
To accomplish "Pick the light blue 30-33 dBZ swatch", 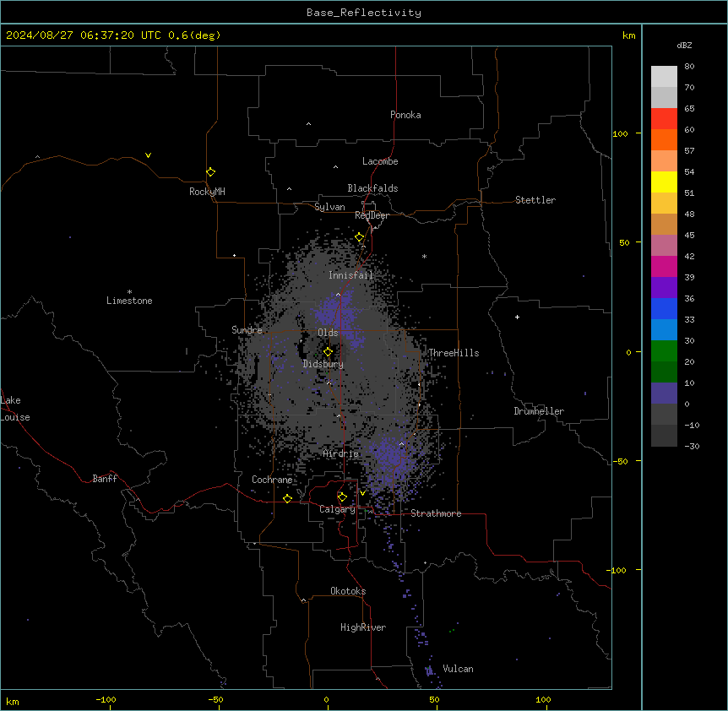I will [664, 330].
